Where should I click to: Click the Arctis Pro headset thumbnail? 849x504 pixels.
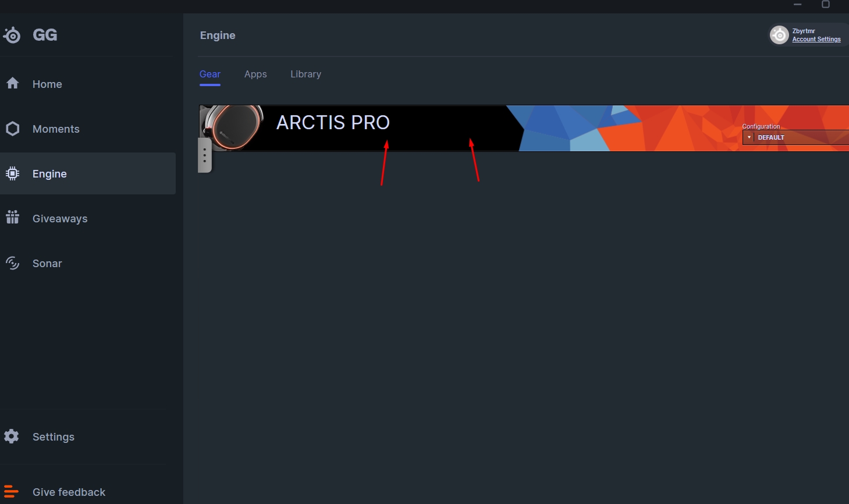(x=232, y=127)
